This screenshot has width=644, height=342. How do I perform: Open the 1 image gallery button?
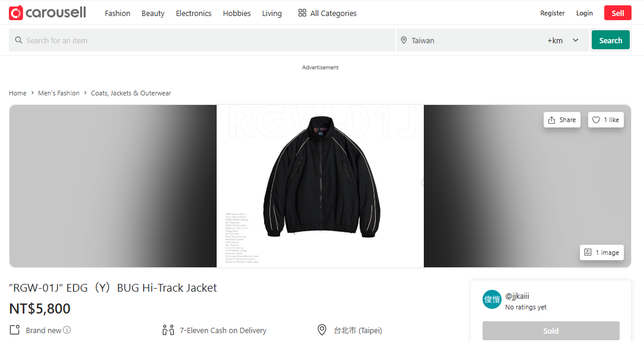(602, 252)
